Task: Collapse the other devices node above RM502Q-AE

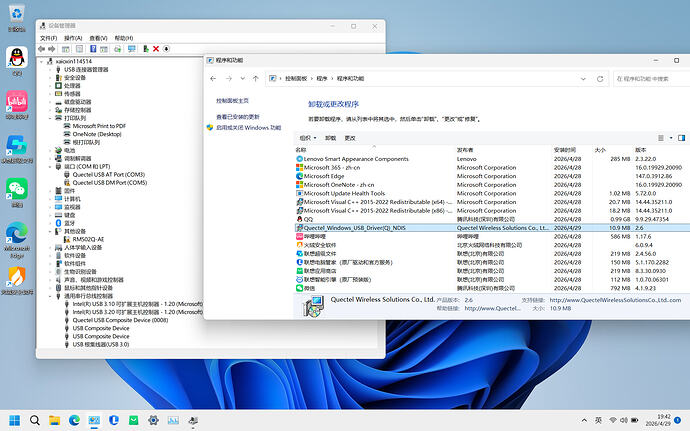Action: (50, 231)
